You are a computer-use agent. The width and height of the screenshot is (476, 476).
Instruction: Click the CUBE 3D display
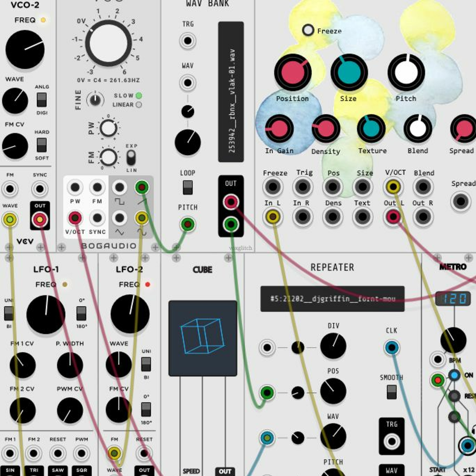[x=203, y=338]
